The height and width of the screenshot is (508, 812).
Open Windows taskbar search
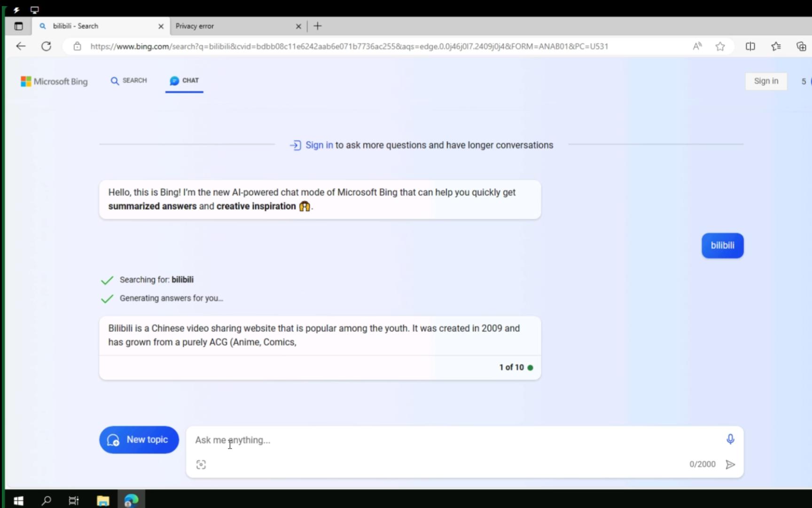46,500
